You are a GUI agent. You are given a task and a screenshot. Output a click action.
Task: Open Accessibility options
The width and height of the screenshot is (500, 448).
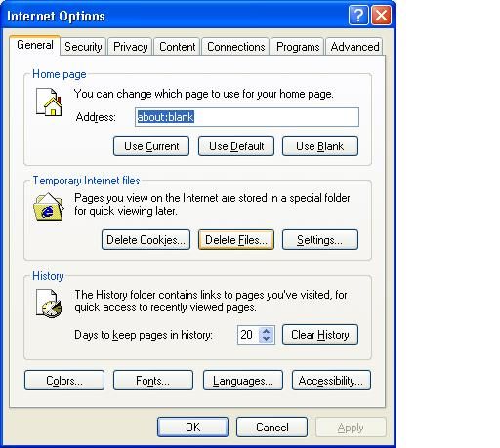[331, 380]
